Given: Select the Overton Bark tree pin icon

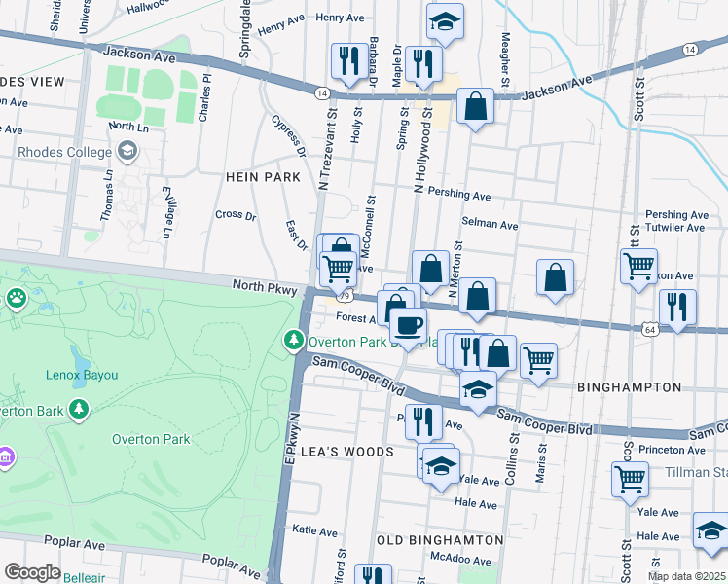Looking at the screenshot, I should (79, 410).
